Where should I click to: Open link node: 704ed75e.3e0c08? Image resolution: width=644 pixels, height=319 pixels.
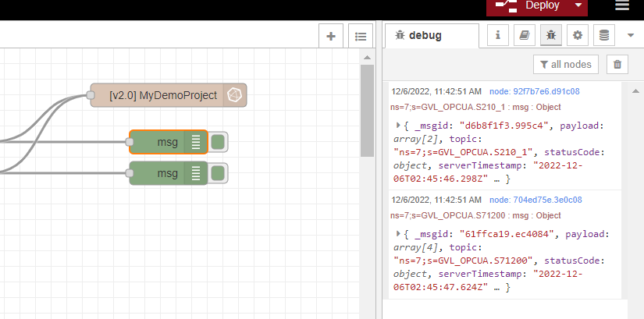tap(535, 200)
